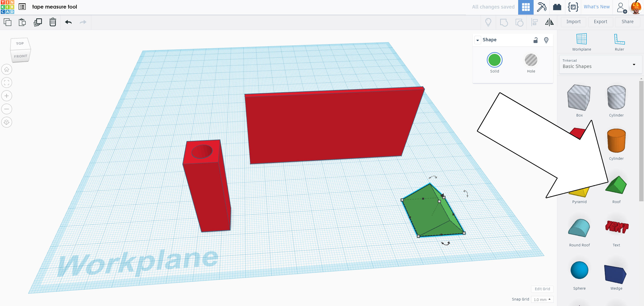This screenshot has width=644, height=306.
Task: Toggle shape visibility lightbulb in Shape panel
Action: click(546, 40)
